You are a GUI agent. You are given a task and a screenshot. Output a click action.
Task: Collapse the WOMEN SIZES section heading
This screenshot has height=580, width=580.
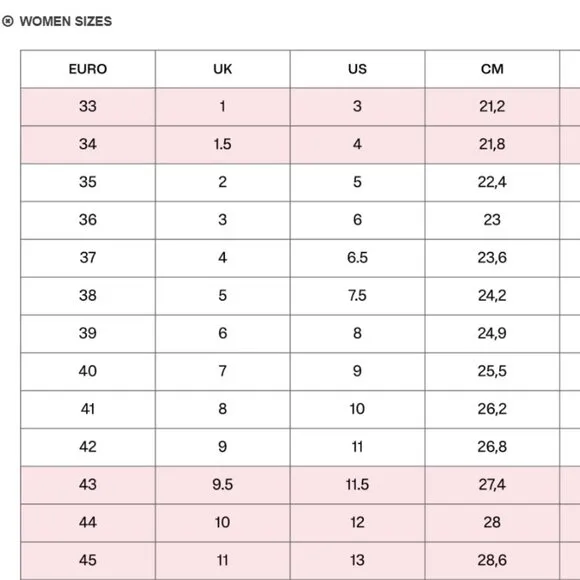coord(65,21)
